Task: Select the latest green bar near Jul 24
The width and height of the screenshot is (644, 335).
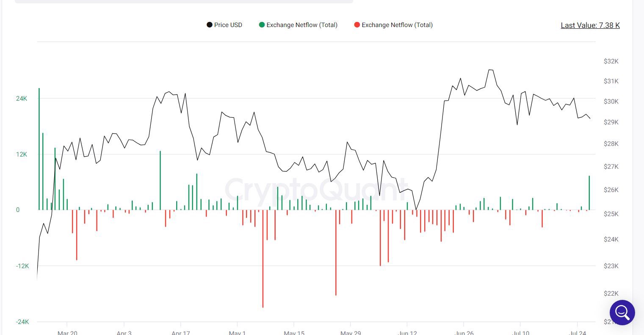Action: [589, 192]
